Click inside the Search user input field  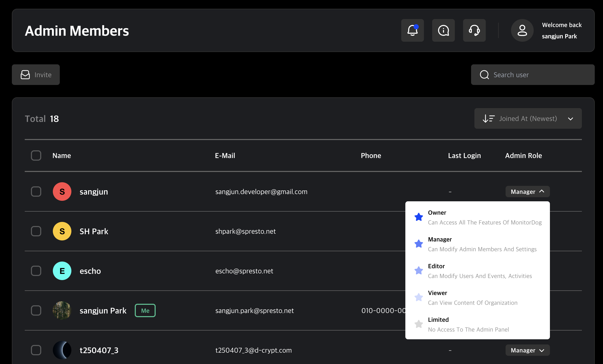pos(515,75)
